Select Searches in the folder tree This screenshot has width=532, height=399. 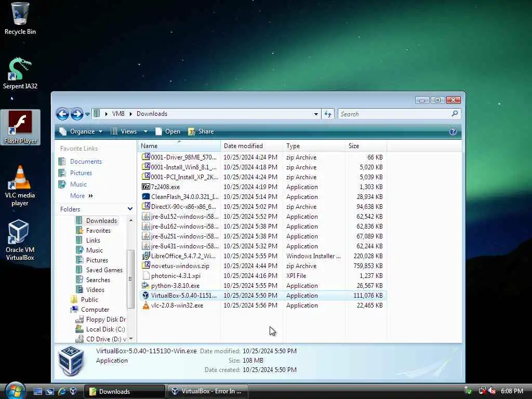pyautogui.click(x=98, y=280)
